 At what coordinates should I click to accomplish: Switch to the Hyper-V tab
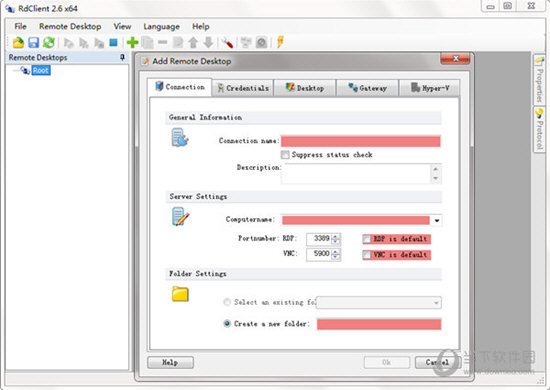pos(429,88)
